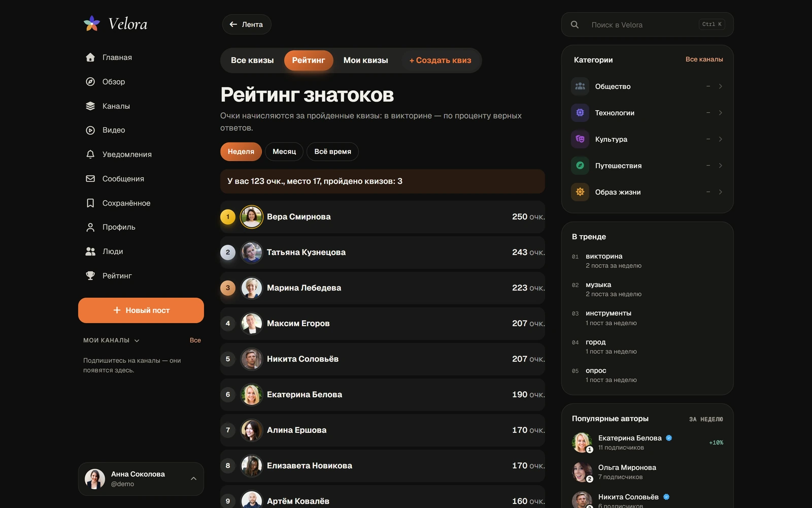Open Видео via its play icon

coord(90,130)
